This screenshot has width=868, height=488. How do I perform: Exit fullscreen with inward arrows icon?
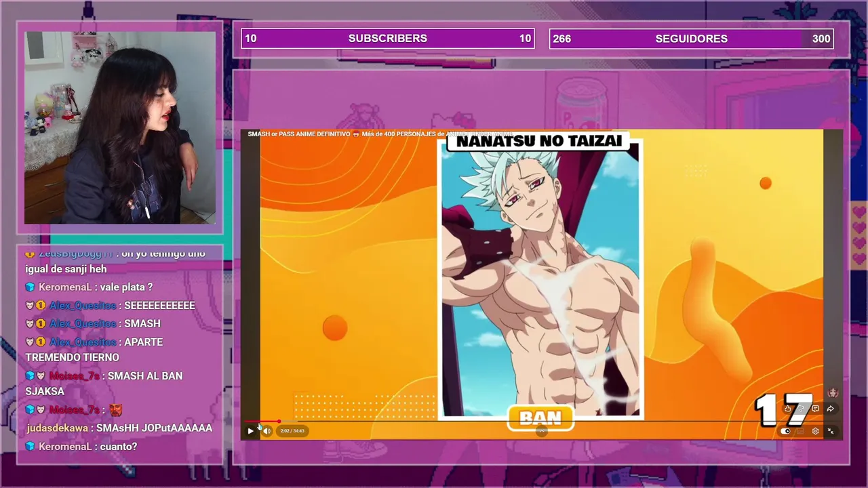tap(830, 431)
